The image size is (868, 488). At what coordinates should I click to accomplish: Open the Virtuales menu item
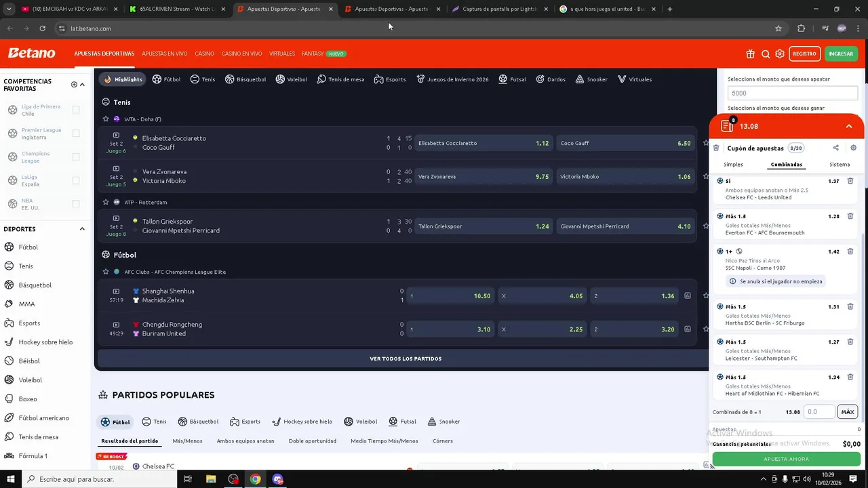282,54
